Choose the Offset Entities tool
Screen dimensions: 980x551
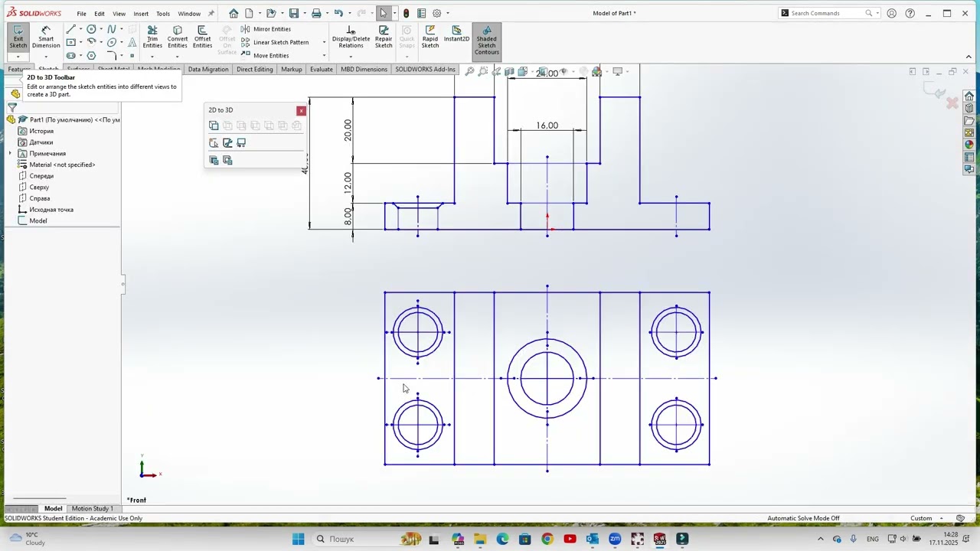coord(202,36)
